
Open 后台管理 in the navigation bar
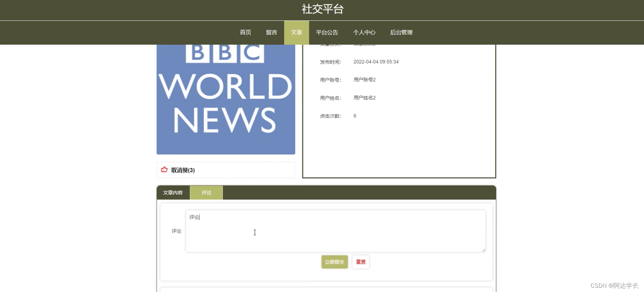(x=401, y=32)
